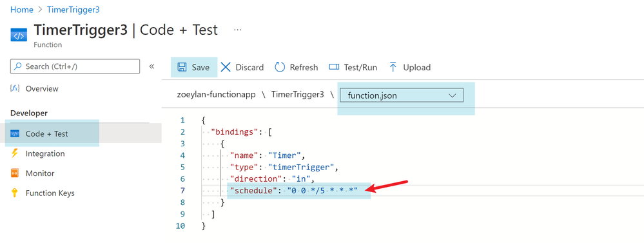Click the Save floppy disk icon
644x243 pixels.
point(181,67)
